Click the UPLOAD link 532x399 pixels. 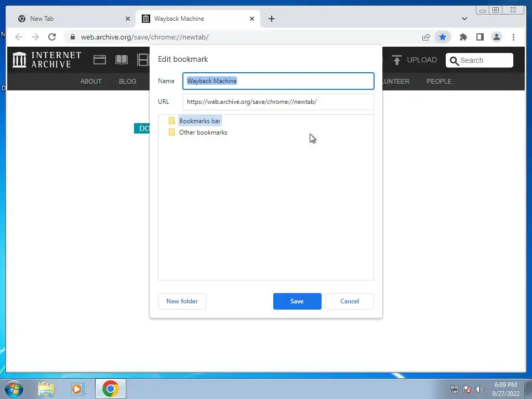tap(422, 60)
